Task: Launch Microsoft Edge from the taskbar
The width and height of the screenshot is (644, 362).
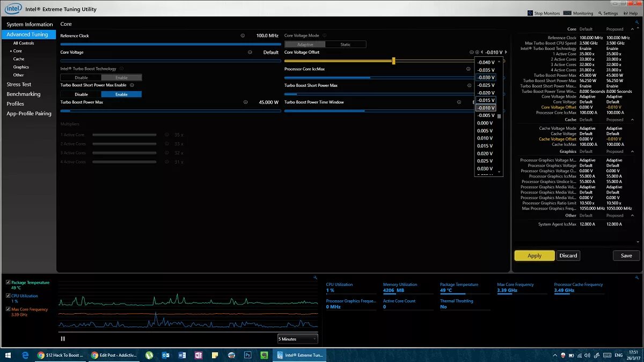Action: [25, 355]
